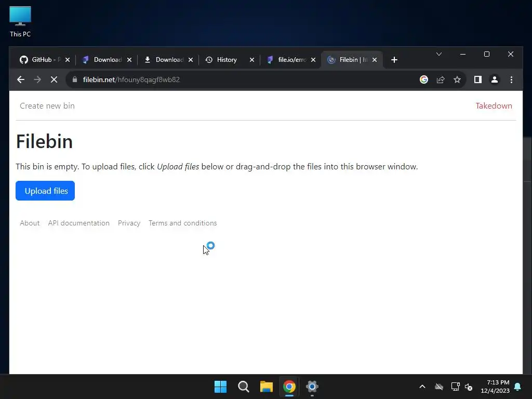The width and height of the screenshot is (532, 399).
Task: Click the Filebin heading
Action: [45, 141]
